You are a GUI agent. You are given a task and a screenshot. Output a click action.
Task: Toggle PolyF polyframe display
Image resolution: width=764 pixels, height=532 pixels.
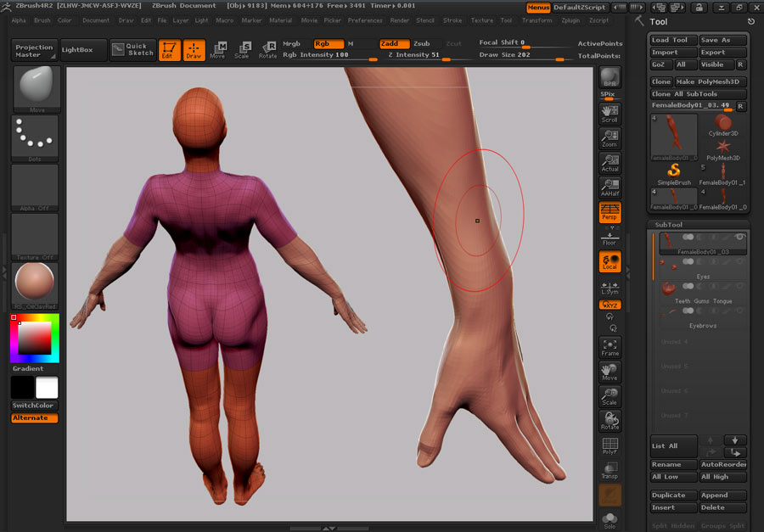[610, 445]
